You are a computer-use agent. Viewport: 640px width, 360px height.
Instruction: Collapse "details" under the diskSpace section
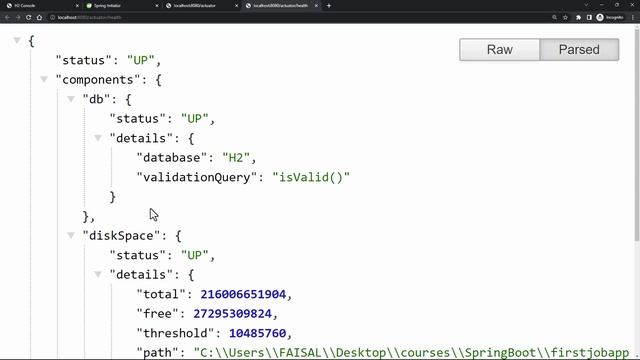pyautogui.click(x=98, y=274)
